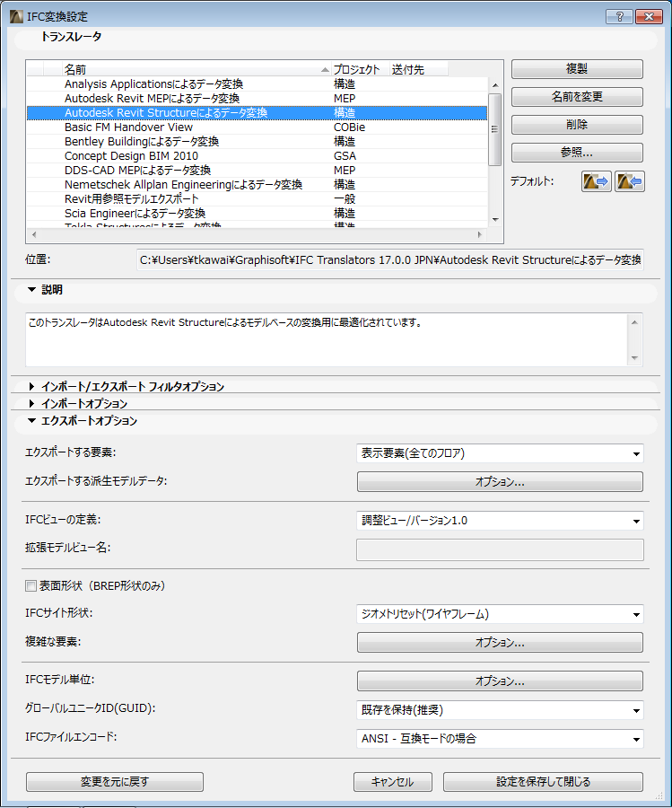The image size is (672, 808).
Task: Click 削除 button
Action: click(x=577, y=125)
